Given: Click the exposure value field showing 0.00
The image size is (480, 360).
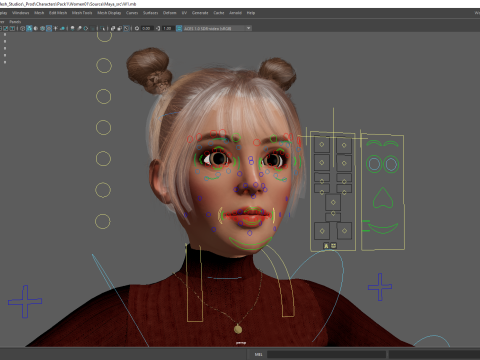Looking at the screenshot, I should (x=147, y=28).
